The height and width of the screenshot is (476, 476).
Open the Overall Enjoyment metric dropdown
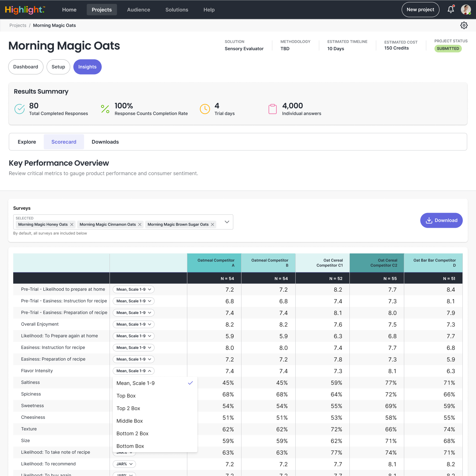tap(133, 324)
